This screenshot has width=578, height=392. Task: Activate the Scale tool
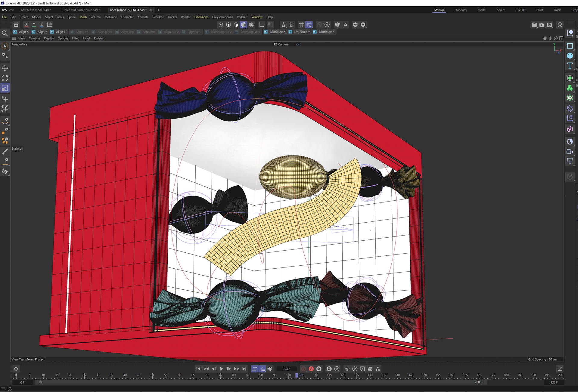pyautogui.click(x=5, y=88)
